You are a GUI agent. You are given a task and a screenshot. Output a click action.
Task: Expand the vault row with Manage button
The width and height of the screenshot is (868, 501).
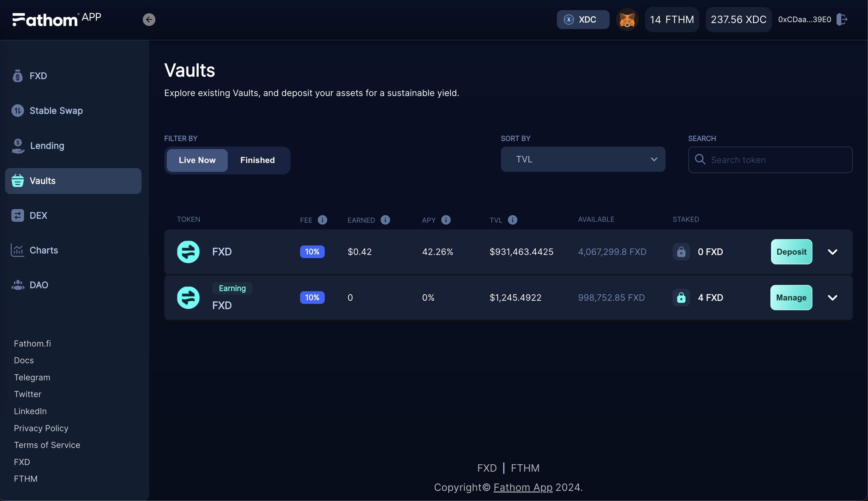click(832, 298)
